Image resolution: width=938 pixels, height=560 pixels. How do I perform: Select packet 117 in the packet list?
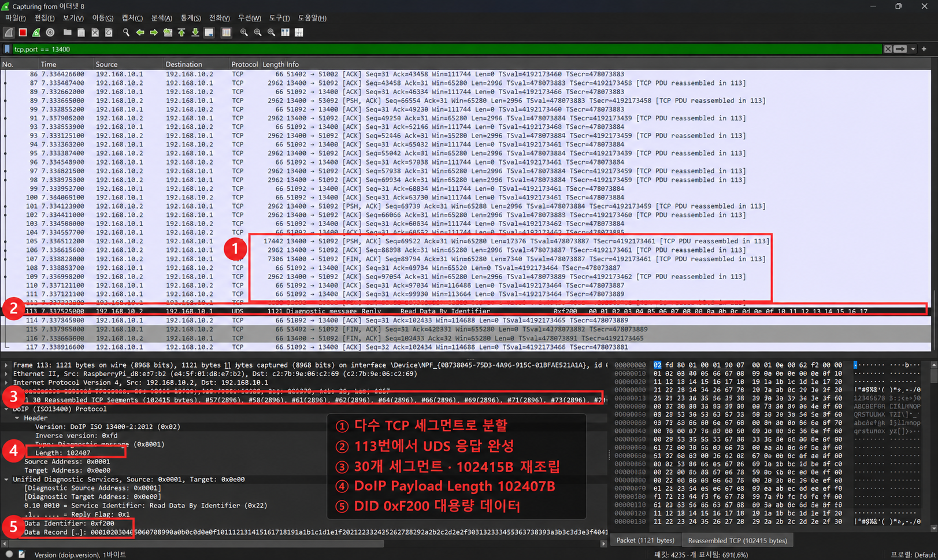point(465,347)
